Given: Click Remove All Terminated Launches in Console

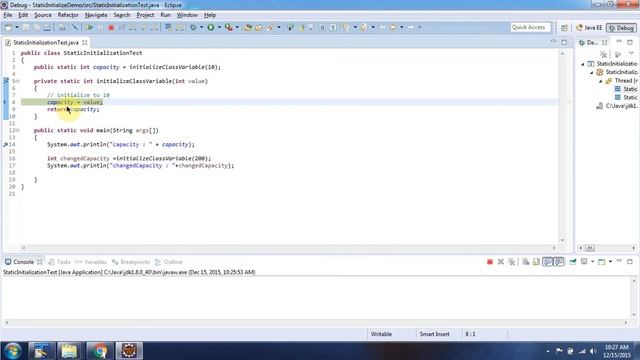Looking at the screenshot, I should click(511, 262).
